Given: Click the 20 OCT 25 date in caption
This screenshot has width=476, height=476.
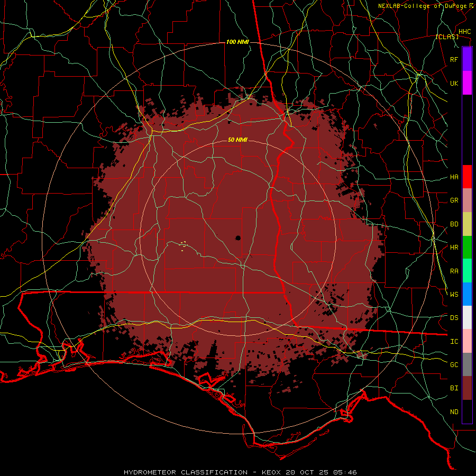Looking at the screenshot, I should [308, 472].
